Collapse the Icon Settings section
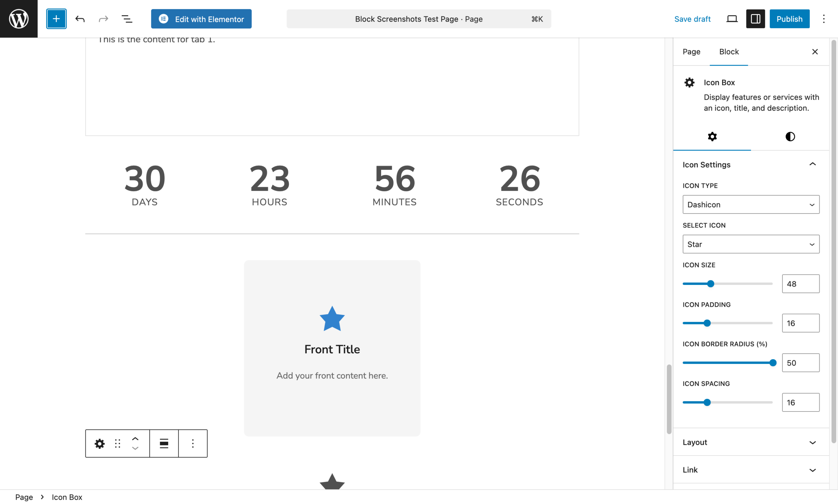 coord(812,164)
